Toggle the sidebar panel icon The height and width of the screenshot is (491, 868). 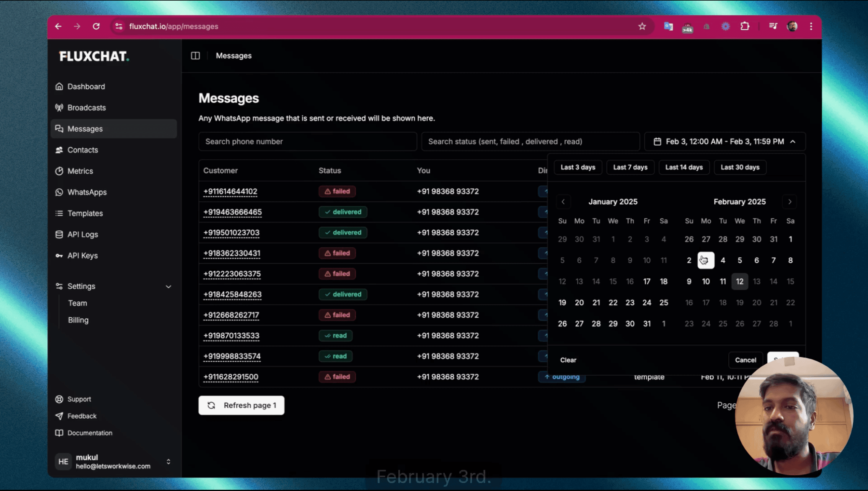pos(195,56)
